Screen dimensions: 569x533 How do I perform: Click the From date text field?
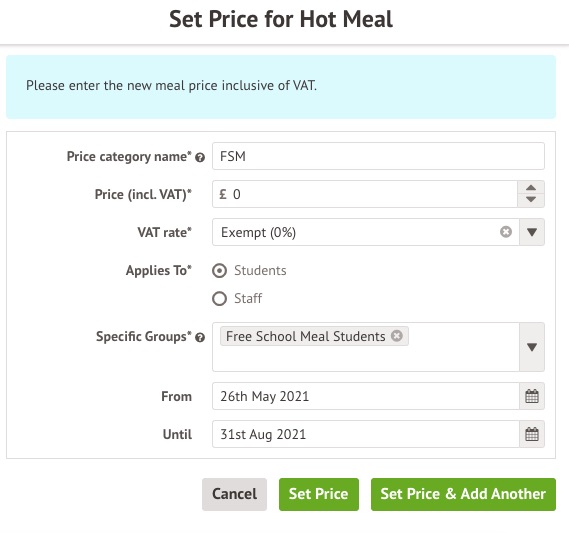366,396
